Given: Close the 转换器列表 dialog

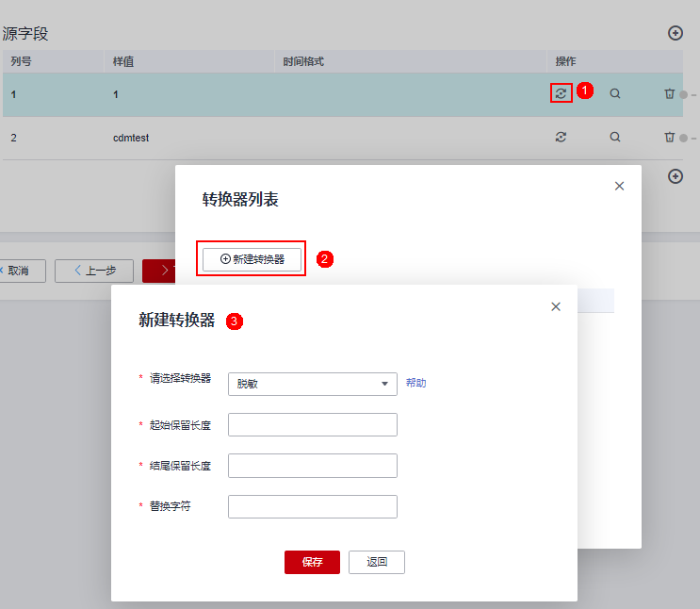Looking at the screenshot, I should 619,186.
